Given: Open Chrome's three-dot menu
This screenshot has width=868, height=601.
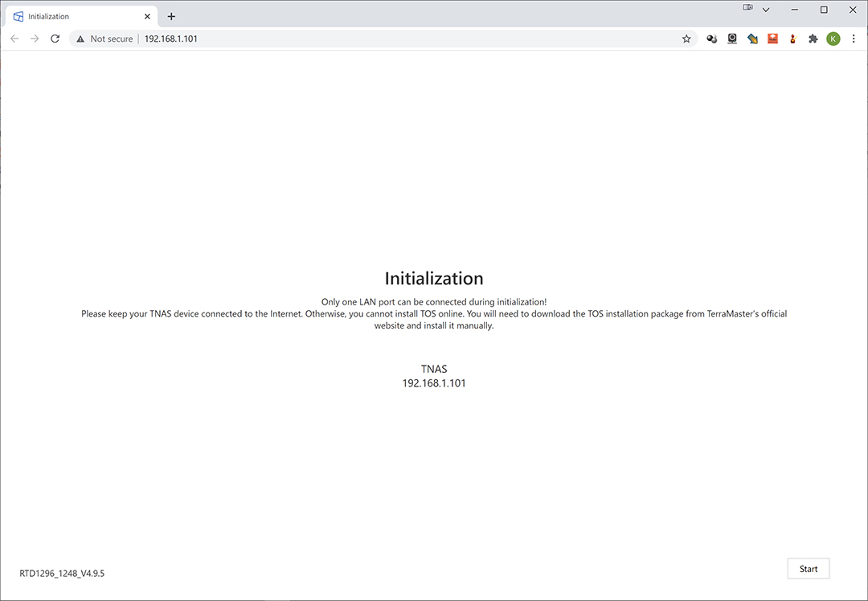Looking at the screenshot, I should (x=853, y=39).
